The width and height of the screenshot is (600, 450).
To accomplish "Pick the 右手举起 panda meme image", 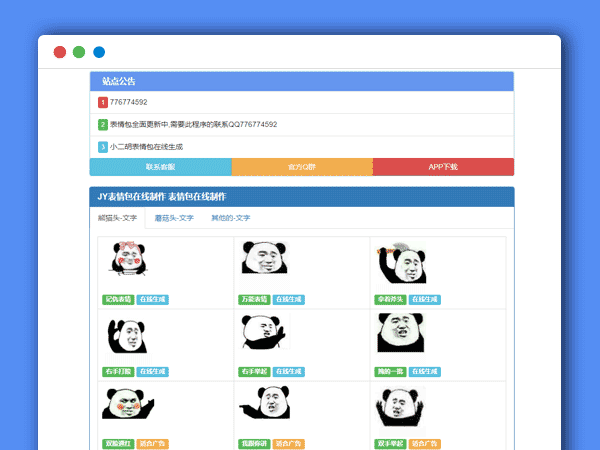I will click(x=264, y=332).
